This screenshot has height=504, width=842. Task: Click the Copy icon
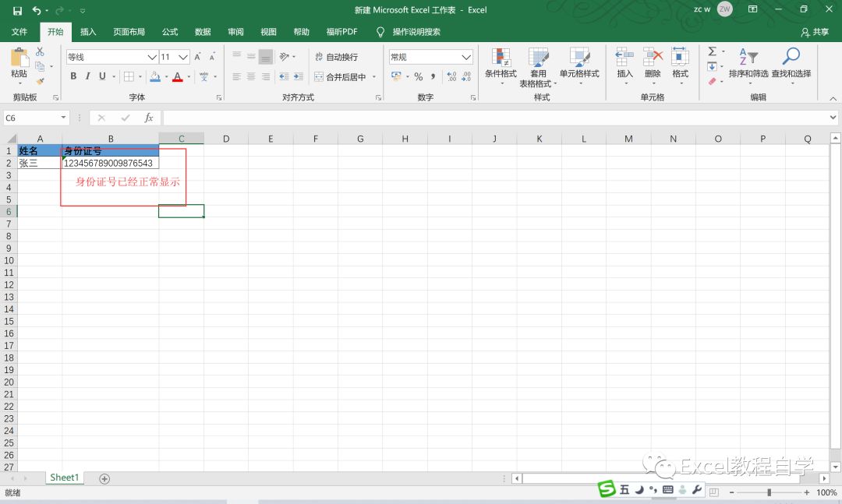(40, 66)
